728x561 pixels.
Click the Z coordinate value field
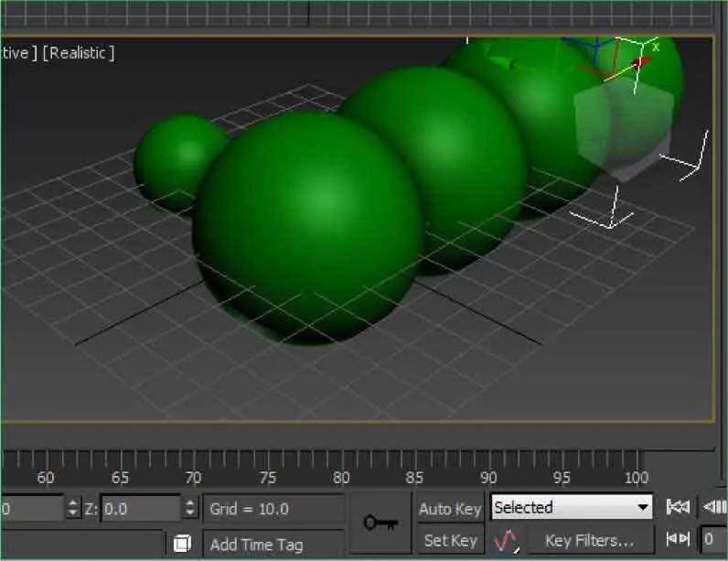point(139,508)
